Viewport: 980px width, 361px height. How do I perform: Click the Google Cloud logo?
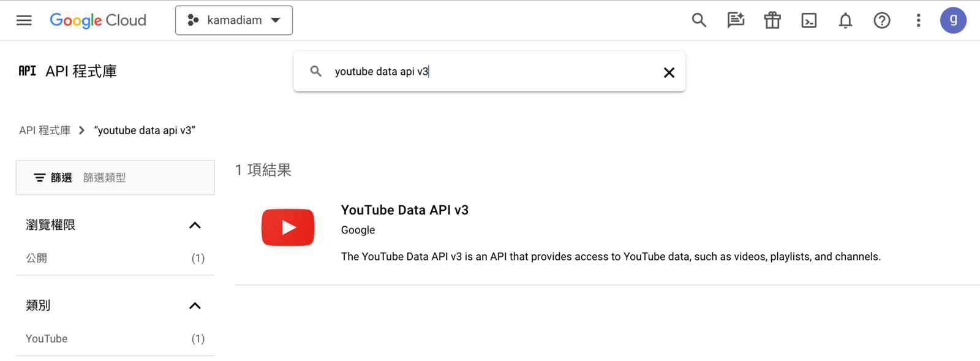98,20
